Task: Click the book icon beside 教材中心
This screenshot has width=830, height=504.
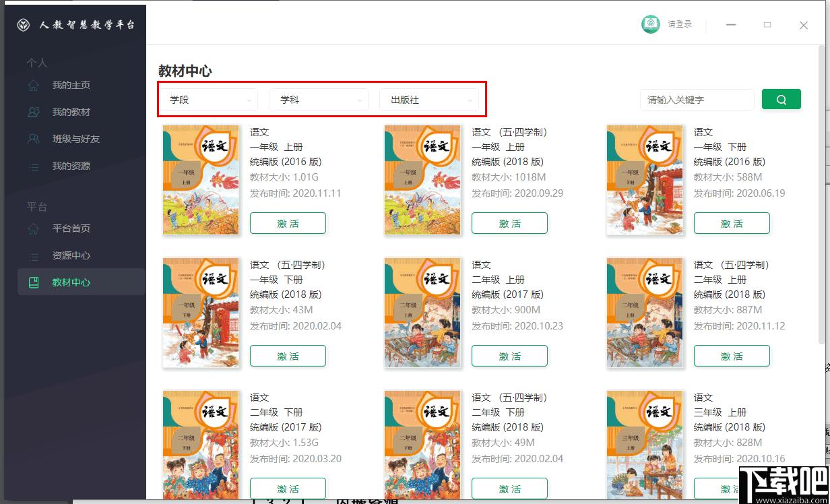Action: [x=33, y=282]
